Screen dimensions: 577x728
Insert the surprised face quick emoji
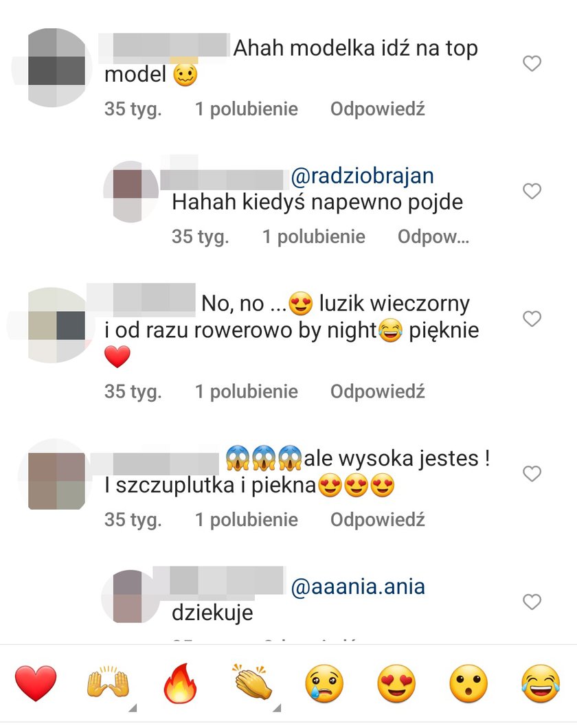point(468,683)
